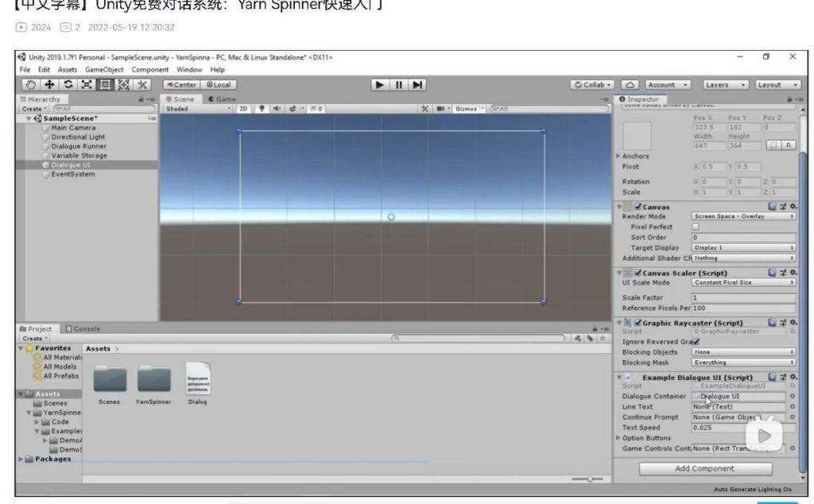Click the Pause button
This screenshot has height=504, width=814.
399,84
